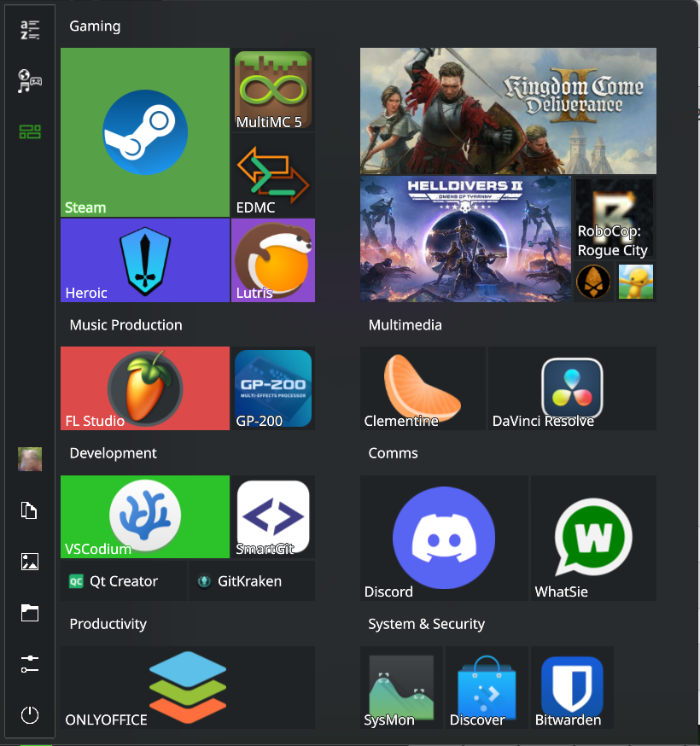Click the Gaming group header

[95, 26]
